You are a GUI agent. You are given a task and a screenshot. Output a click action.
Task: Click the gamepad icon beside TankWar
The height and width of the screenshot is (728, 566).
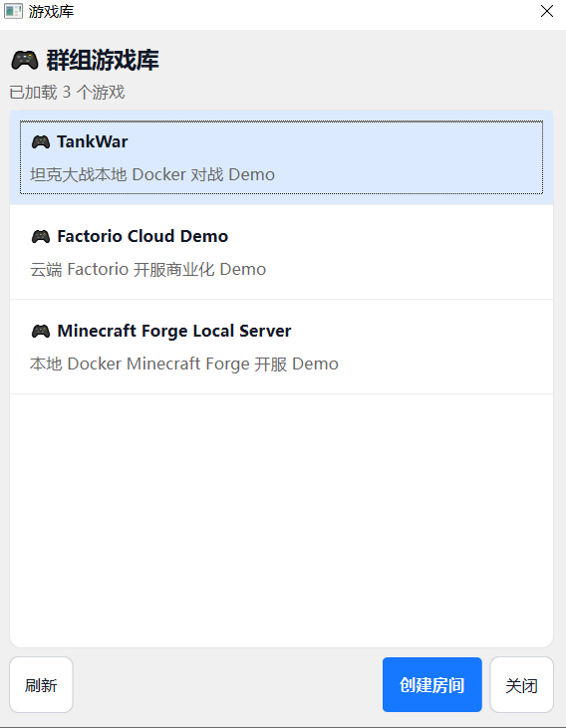click(x=41, y=142)
